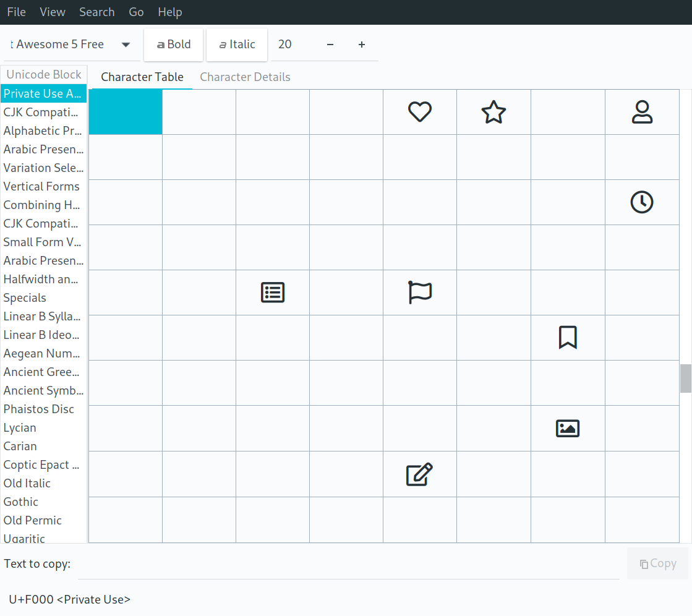Click the image/picture glyph
This screenshot has height=616, width=692.
[x=567, y=428]
